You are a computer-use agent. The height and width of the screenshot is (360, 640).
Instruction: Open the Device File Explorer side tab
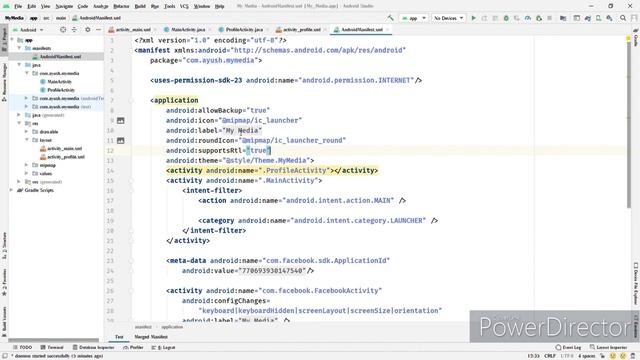[x=636, y=284]
